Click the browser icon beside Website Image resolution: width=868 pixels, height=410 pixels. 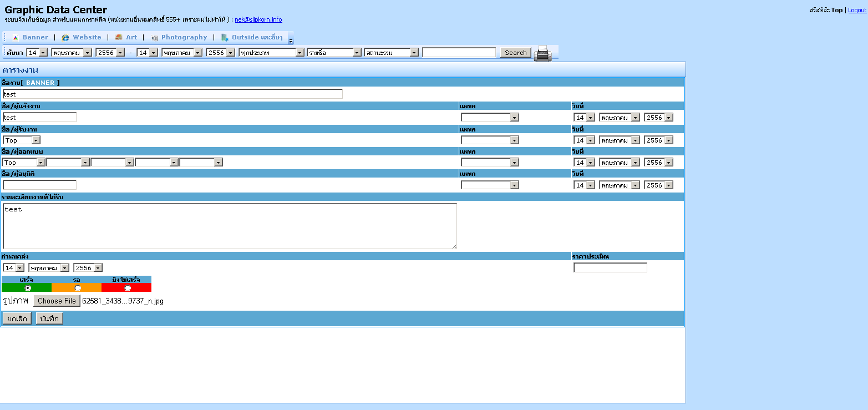click(x=65, y=38)
